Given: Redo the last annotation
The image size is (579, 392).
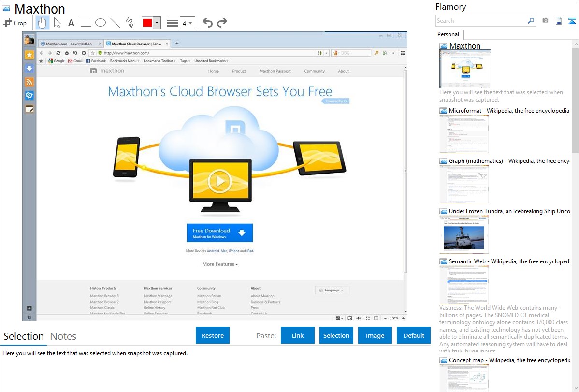Looking at the screenshot, I should tap(222, 23).
